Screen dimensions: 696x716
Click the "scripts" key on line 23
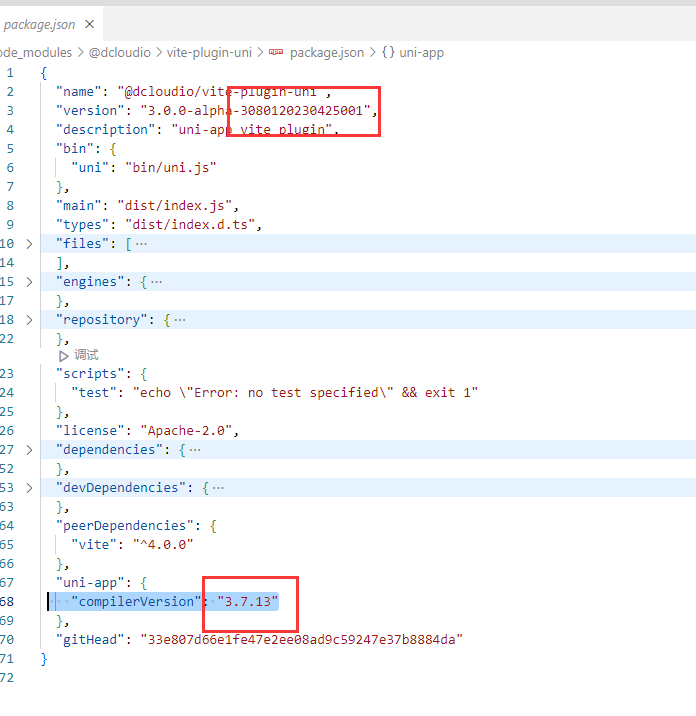click(90, 374)
